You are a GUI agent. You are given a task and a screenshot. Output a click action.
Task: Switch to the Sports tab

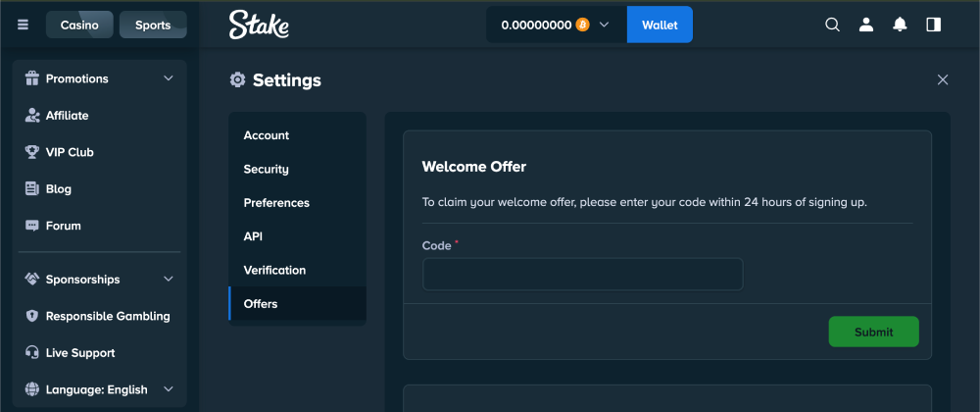[x=153, y=25]
